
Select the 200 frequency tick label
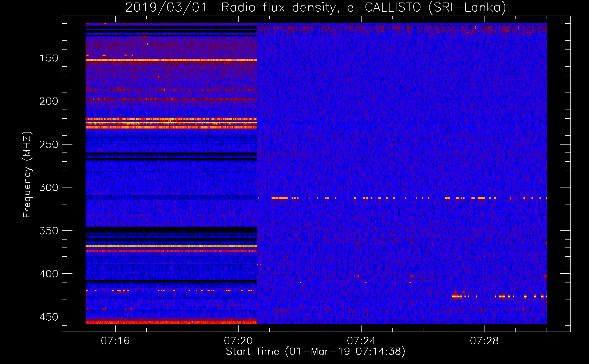tap(49, 101)
